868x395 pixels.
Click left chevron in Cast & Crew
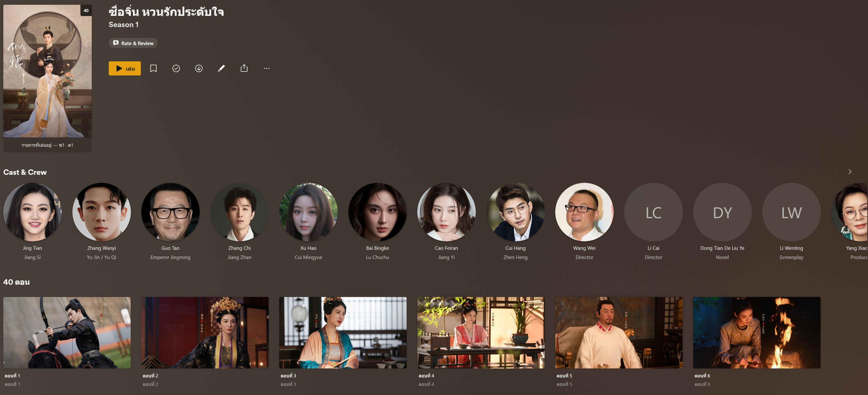[x=836, y=172]
